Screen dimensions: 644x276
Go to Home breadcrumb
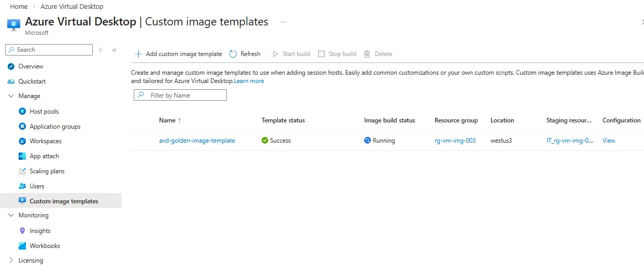click(x=19, y=7)
